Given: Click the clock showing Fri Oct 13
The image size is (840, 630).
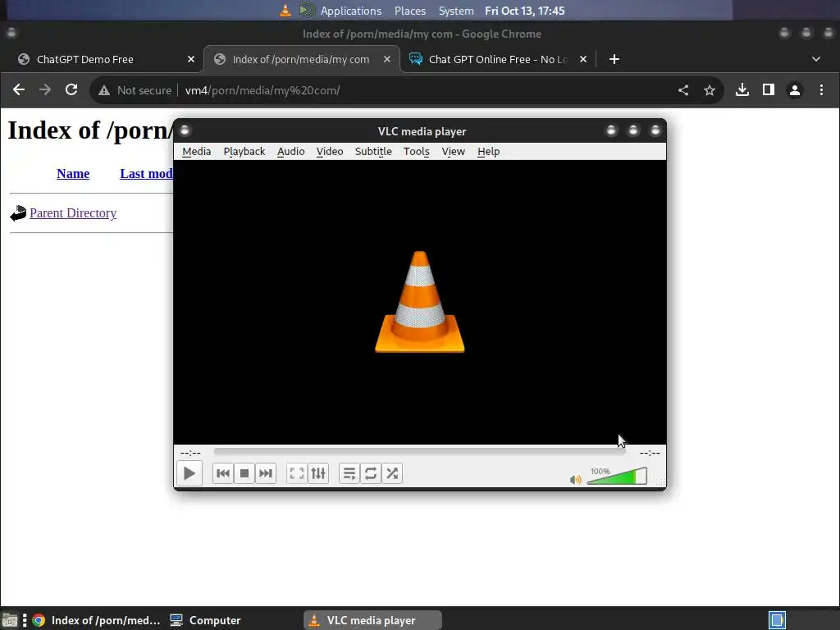Looking at the screenshot, I should (x=524, y=11).
